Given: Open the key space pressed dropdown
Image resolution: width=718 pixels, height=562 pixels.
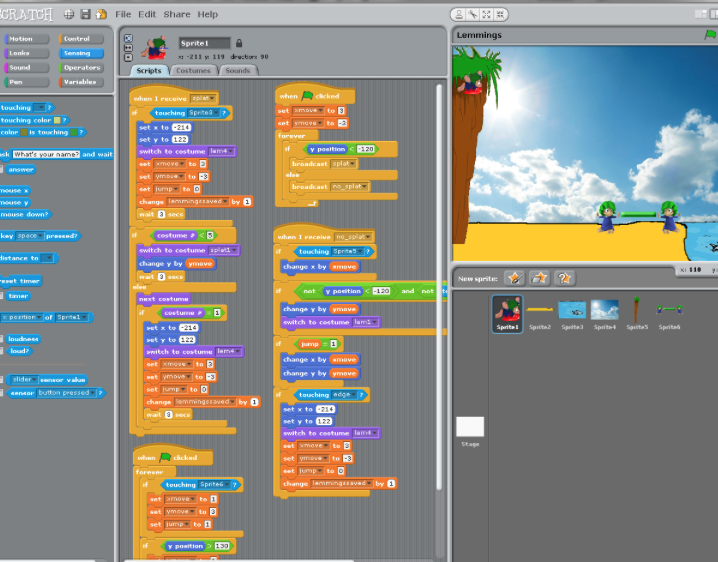Looking at the screenshot, I should pos(34,236).
